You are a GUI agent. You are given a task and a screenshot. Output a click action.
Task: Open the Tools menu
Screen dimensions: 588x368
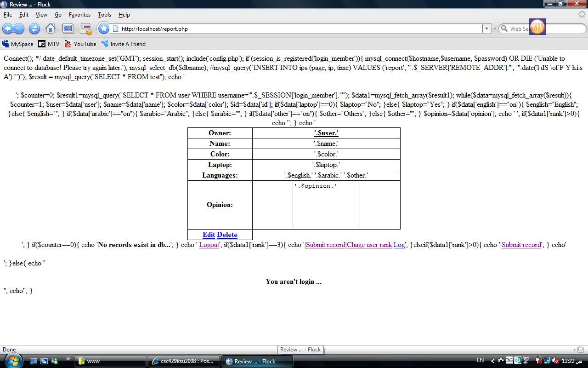(x=104, y=15)
